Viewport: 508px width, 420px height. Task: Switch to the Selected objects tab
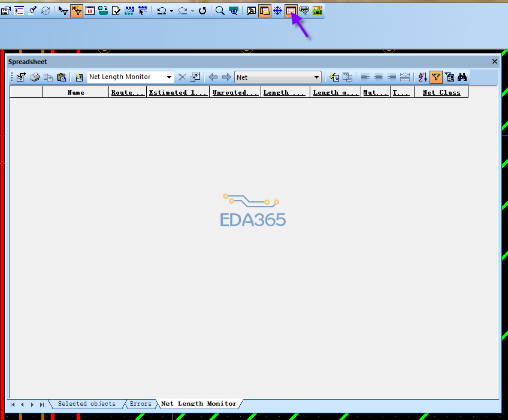(86, 404)
